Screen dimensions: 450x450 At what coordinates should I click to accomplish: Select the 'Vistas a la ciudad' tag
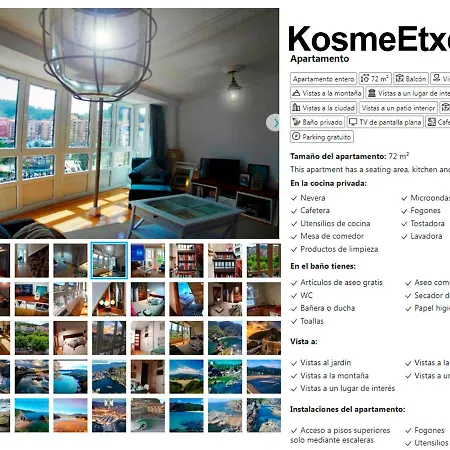(323, 108)
